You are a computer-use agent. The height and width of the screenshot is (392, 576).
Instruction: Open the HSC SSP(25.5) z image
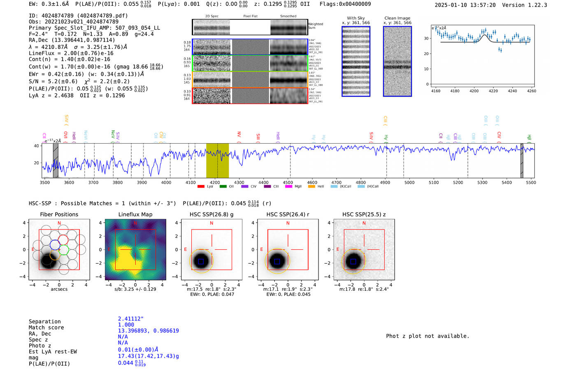pyautogui.click(x=364, y=250)
